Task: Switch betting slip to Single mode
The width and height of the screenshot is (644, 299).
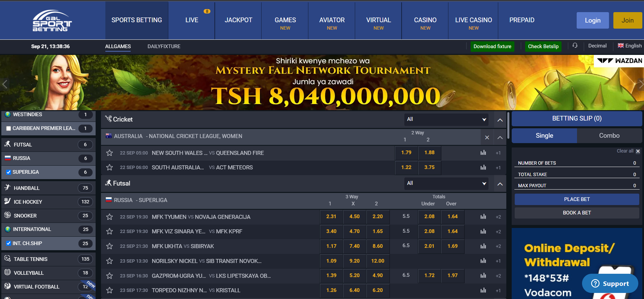Action: pos(544,136)
